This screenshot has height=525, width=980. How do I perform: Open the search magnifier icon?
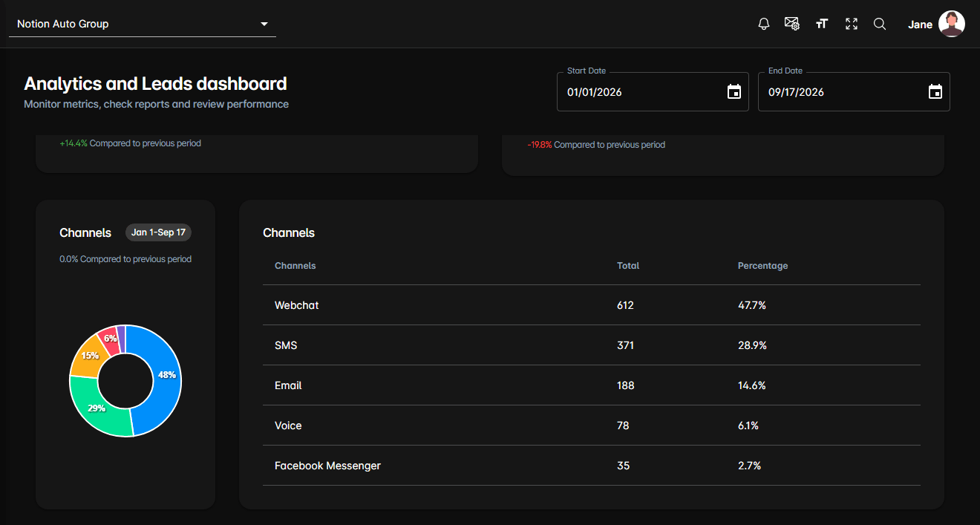pos(880,24)
